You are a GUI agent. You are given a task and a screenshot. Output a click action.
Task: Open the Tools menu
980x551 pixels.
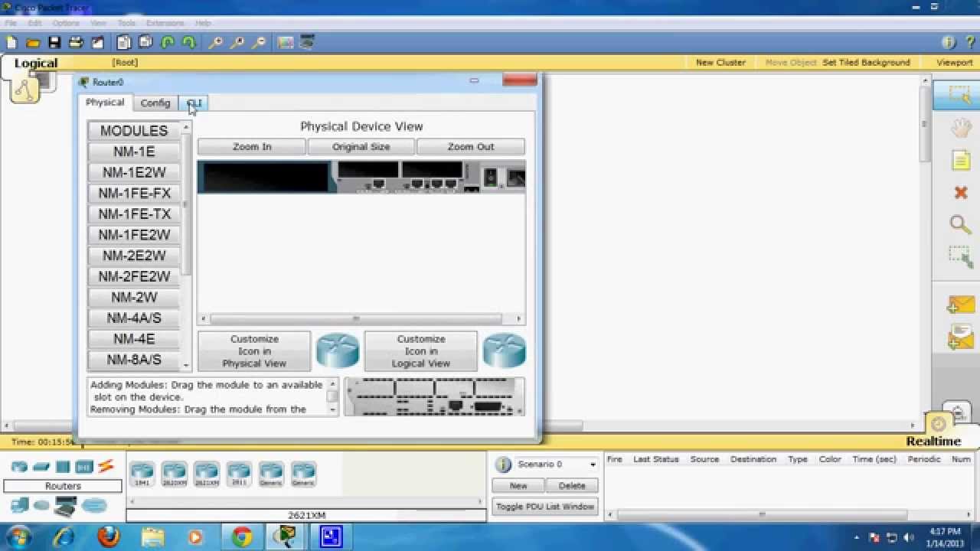point(126,23)
